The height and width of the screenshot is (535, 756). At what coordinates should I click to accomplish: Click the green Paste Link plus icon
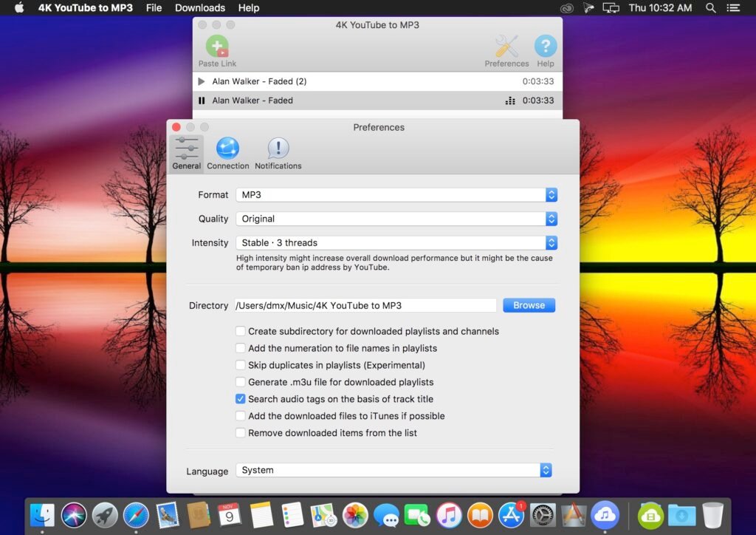pos(216,47)
